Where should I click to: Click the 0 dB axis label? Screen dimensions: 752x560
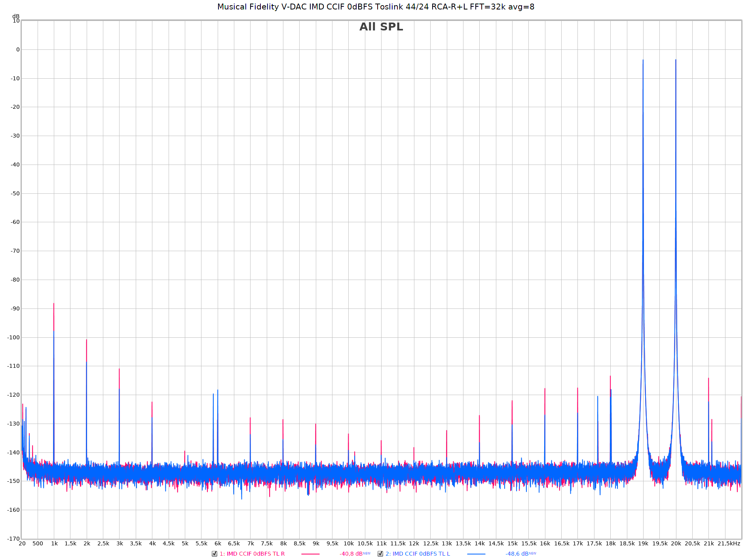pyautogui.click(x=18, y=50)
